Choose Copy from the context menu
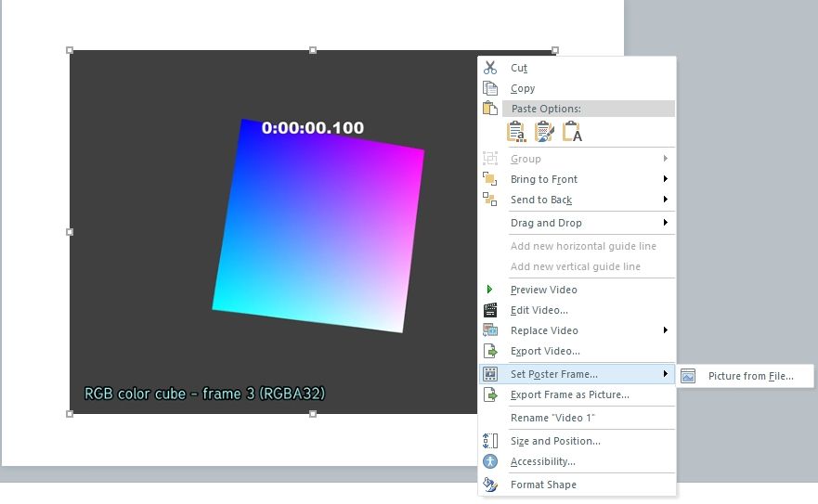The height and width of the screenshot is (504, 818). (x=577, y=88)
